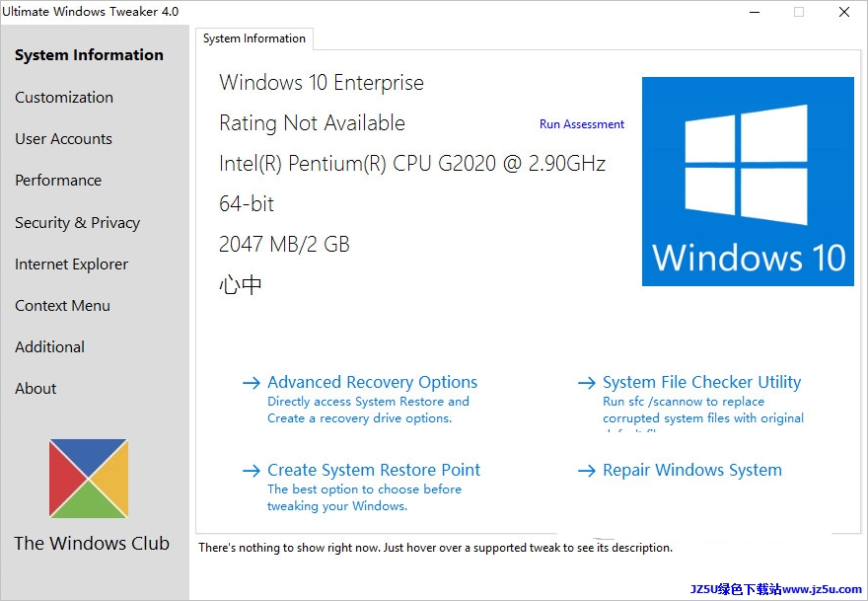Click 'The best option to choose' description
The width and height of the screenshot is (868, 601).
tap(364, 497)
